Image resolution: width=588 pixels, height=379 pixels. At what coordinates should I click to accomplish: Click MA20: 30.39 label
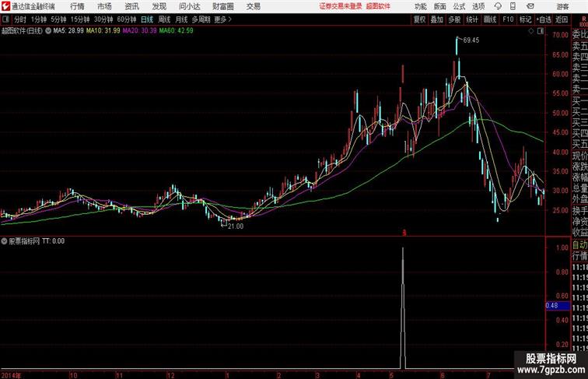click(139, 31)
